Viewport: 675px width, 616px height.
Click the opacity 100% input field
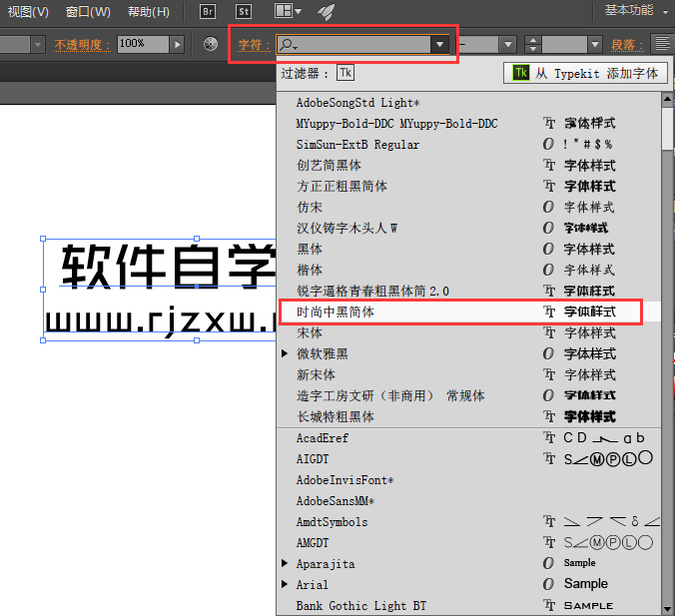pyautogui.click(x=143, y=44)
